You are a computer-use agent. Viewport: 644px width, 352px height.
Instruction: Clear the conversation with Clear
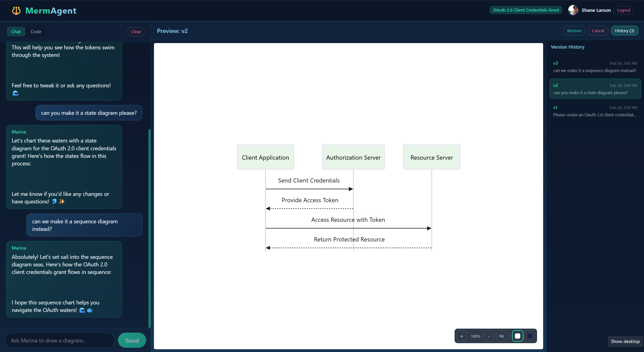pyautogui.click(x=136, y=31)
